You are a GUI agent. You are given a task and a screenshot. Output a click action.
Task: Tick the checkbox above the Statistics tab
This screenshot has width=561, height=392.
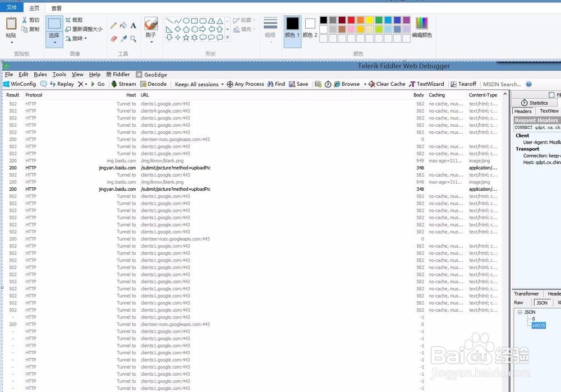tap(551, 95)
